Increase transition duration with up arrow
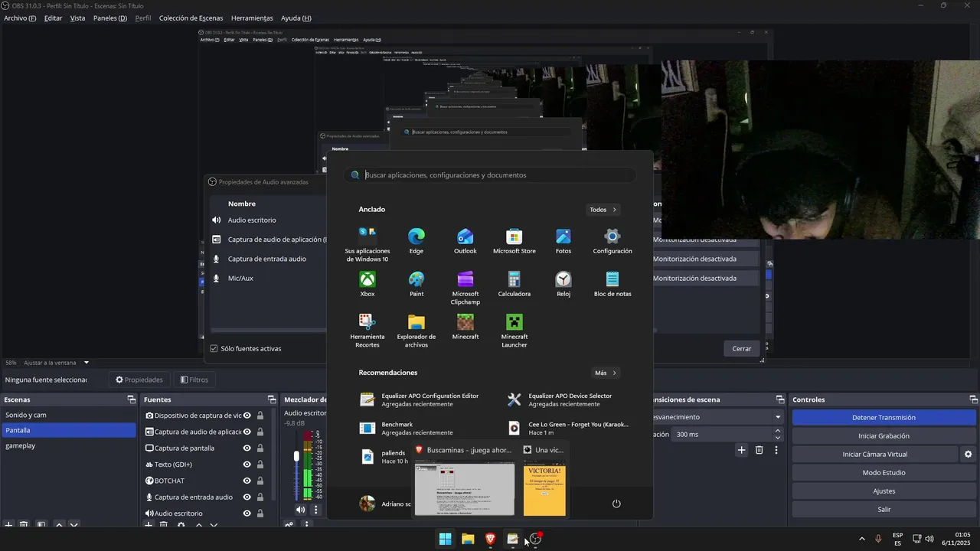The width and height of the screenshot is (980, 551). (x=779, y=431)
